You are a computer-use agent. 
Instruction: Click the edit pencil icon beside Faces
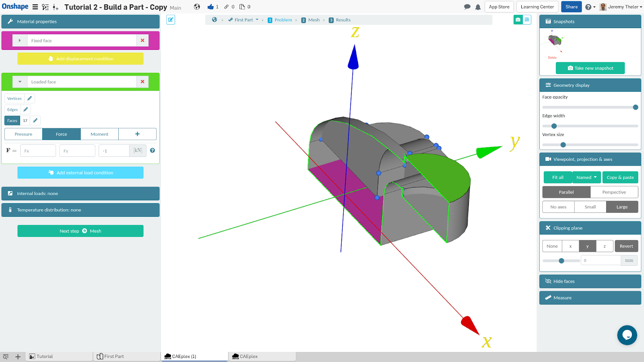coord(35,121)
